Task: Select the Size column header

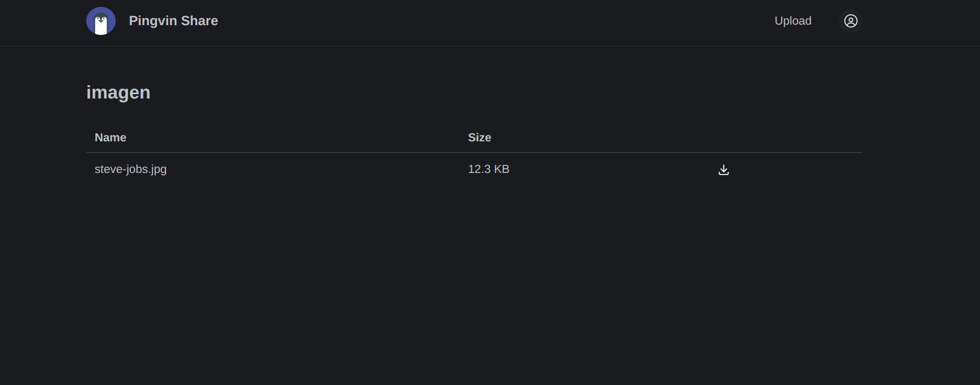Action: pos(479,138)
